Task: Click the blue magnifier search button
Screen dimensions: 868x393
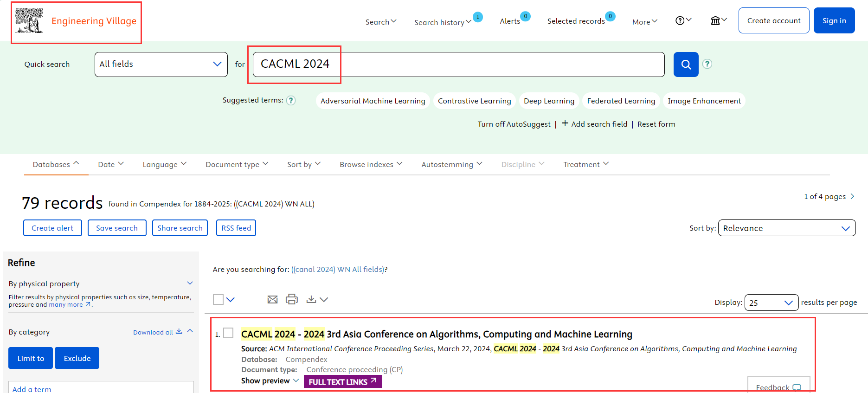Action: 686,64
